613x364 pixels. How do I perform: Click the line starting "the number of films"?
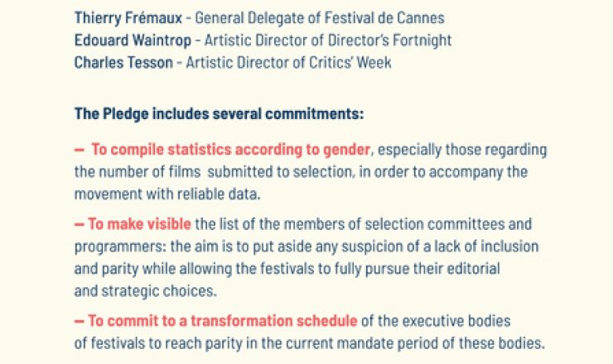click(301, 172)
